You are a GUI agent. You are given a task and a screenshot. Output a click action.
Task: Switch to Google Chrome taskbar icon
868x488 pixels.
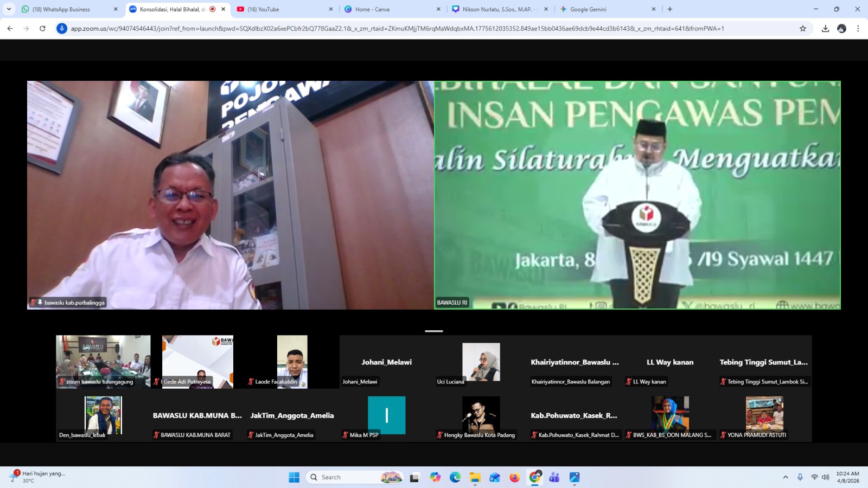(x=535, y=477)
